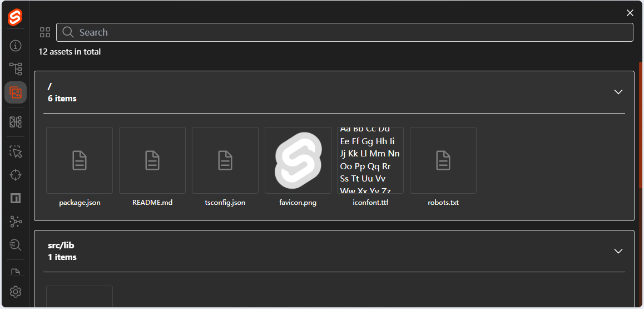
Task: Open the Overview info tab
Action: [x=16, y=46]
